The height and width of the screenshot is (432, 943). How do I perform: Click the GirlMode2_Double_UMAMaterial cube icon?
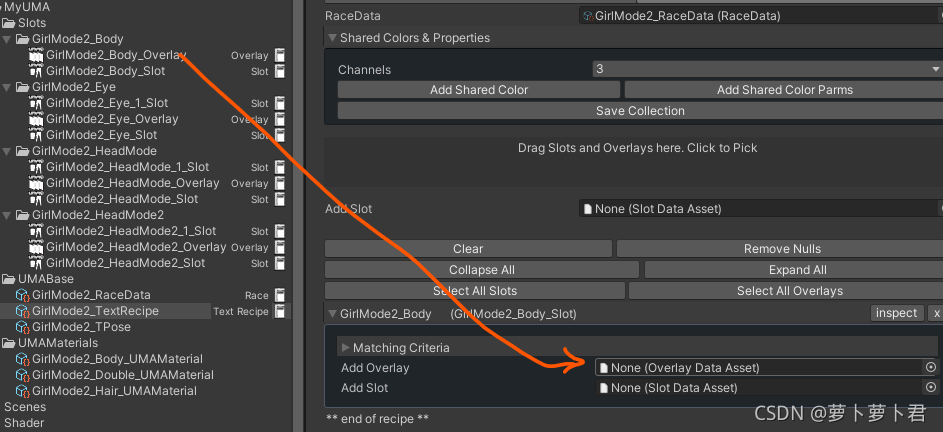pos(23,375)
